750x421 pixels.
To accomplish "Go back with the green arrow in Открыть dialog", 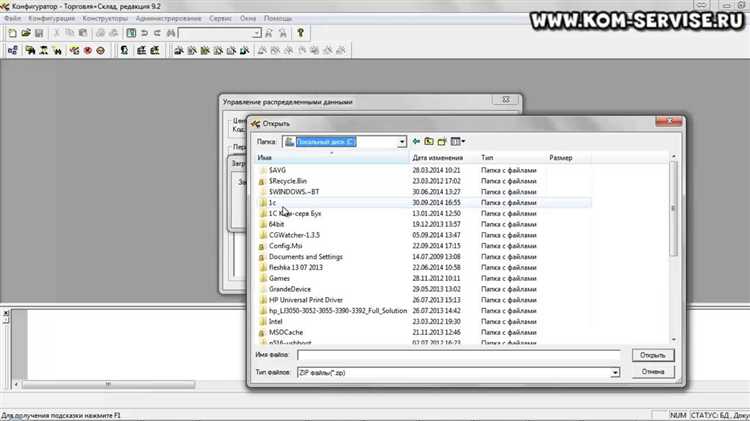I will point(416,142).
